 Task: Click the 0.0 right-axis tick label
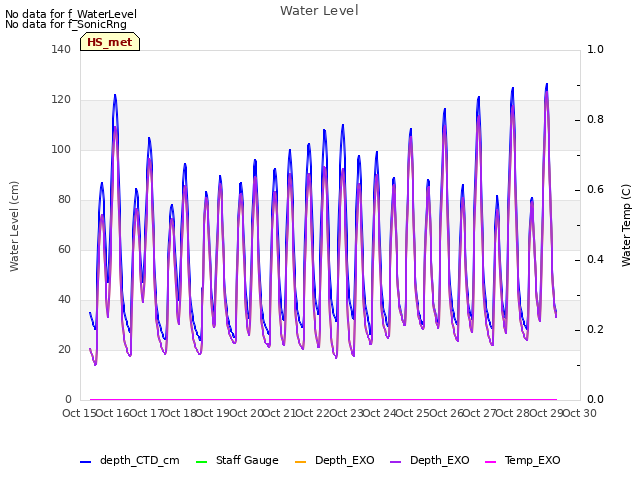595,400
